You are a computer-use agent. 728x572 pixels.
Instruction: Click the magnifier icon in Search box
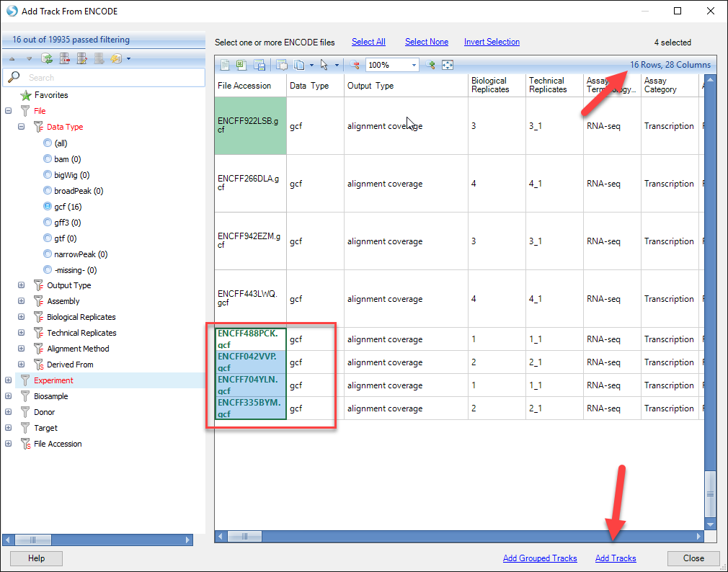coord(14,77)
